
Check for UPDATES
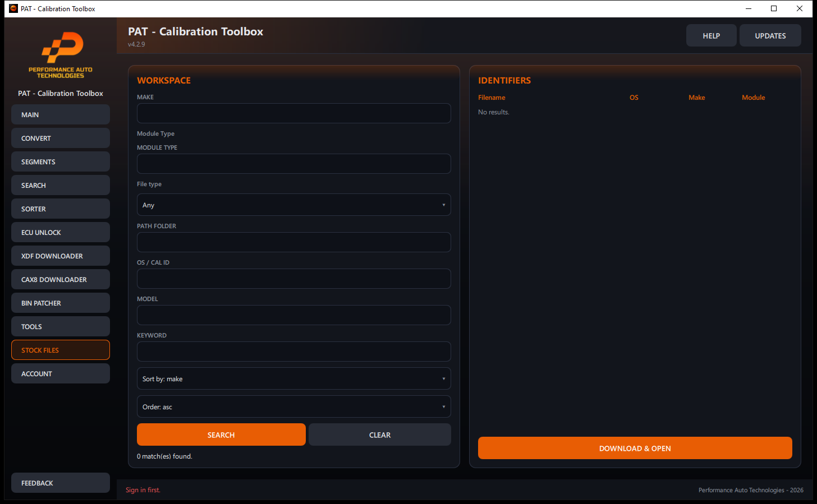coord(770,35)
